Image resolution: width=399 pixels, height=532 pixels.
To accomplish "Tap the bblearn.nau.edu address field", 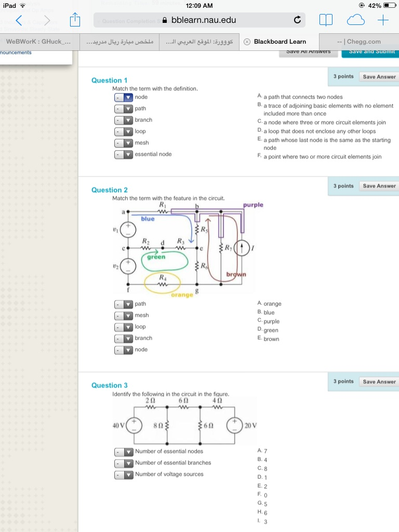I will coord(199,20).
